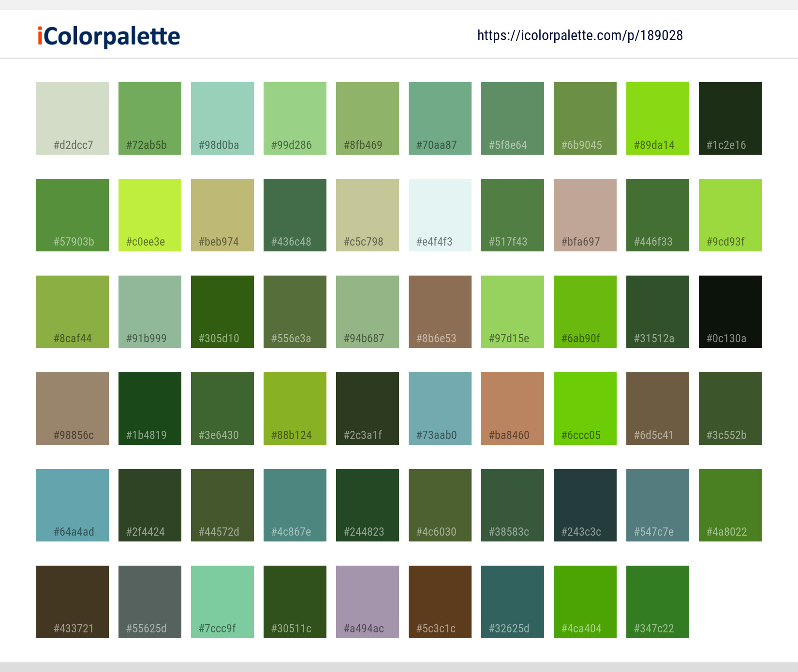Pick the gray #55625d swatch
Screen dimensions: 798x672
(x=150, y=602)
